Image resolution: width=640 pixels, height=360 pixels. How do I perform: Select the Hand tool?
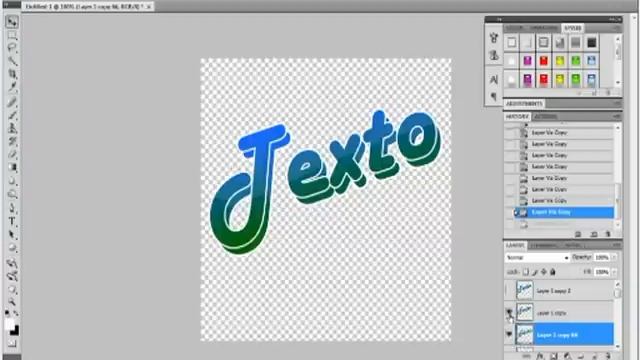click(x=12, y=290)
